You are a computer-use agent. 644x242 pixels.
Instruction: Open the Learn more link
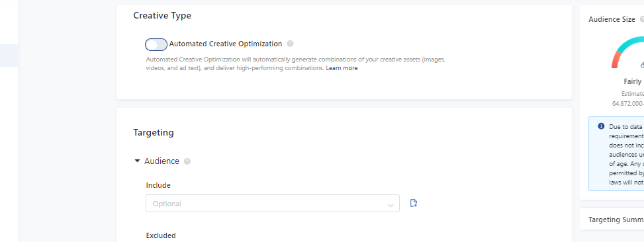coord(342,68)
